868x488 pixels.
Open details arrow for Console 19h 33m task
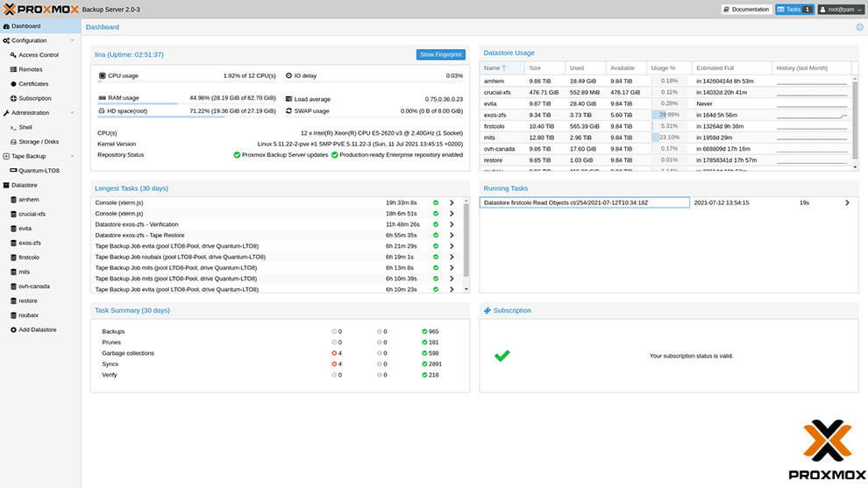tap(452, 202)
